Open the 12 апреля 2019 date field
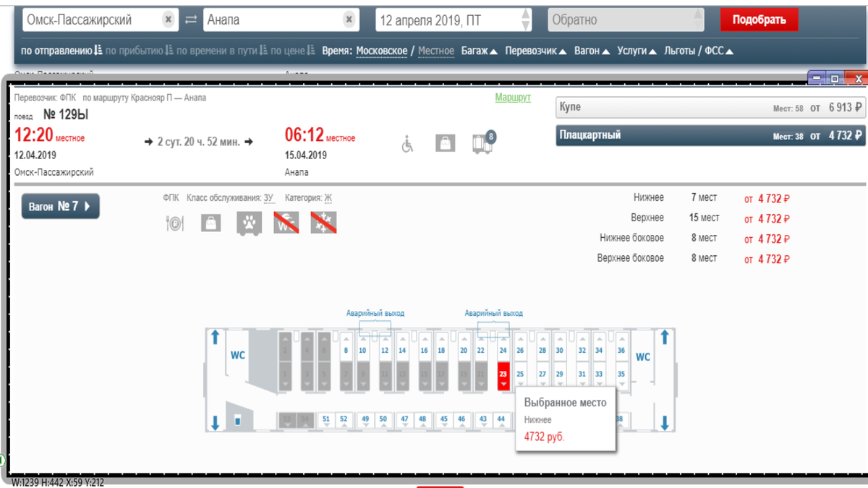The height and width of the screenshot is (488, 868). click(454, 20)
